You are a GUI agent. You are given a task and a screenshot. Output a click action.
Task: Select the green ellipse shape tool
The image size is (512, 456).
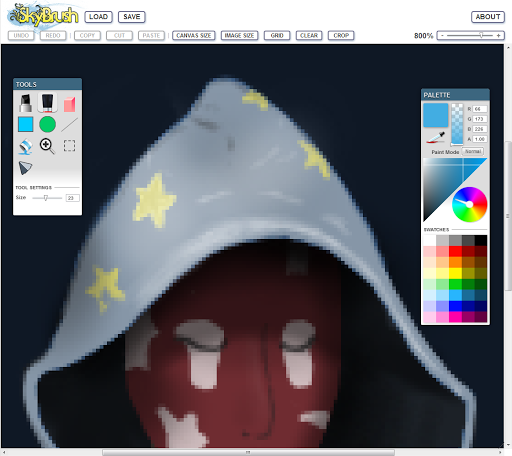coord(47,125)
